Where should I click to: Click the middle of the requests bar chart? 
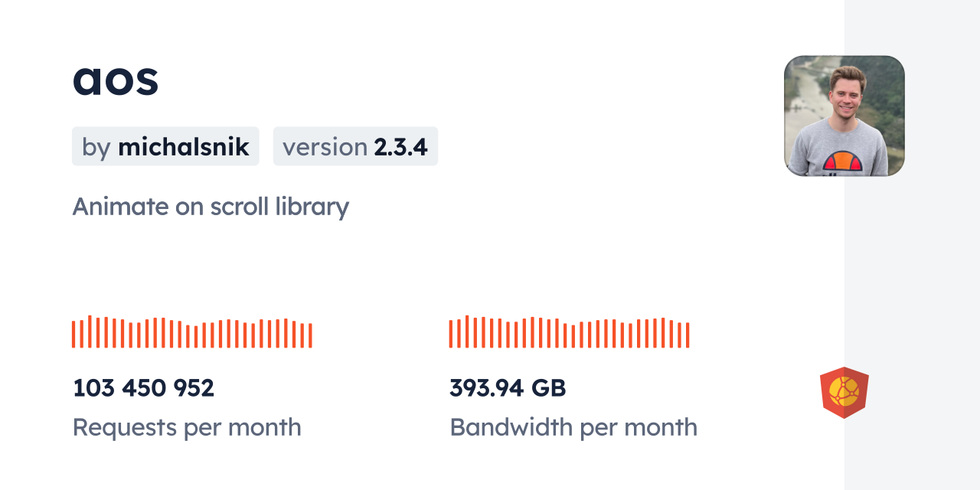pos(191,333)
